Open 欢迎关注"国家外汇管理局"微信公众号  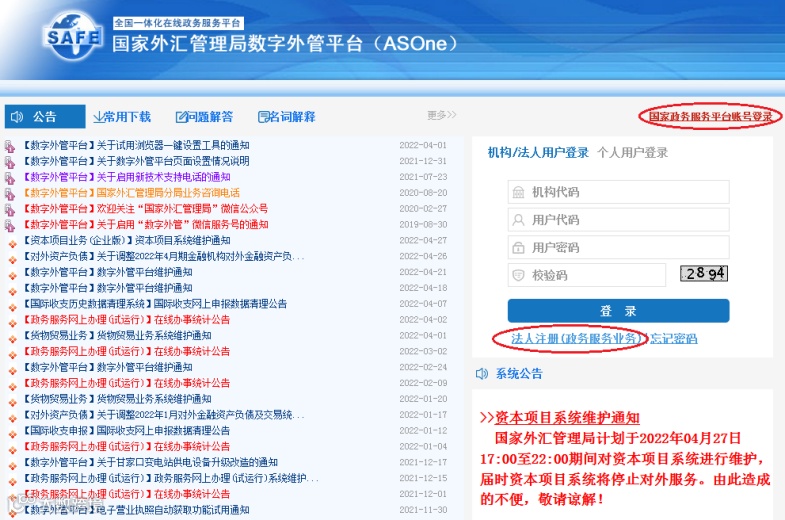tap(146, 209)
